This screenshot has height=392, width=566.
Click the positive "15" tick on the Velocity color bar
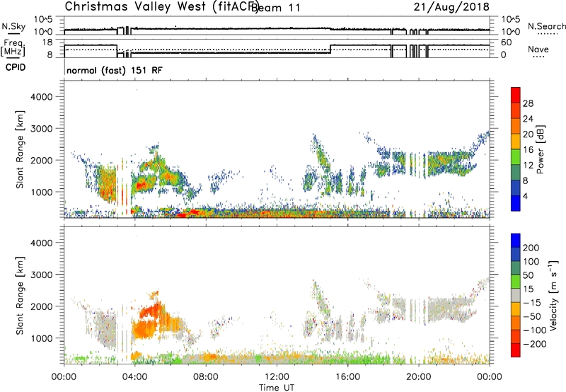click(528, 289)
